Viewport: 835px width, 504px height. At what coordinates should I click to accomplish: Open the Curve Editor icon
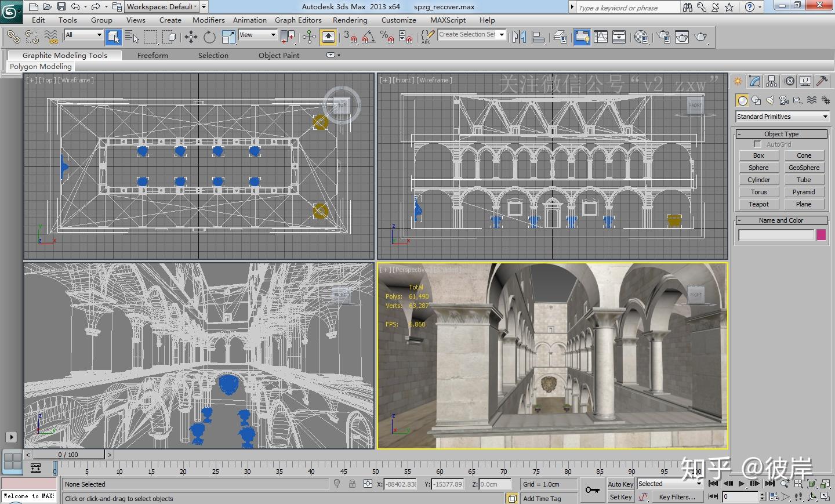(601, 38)
